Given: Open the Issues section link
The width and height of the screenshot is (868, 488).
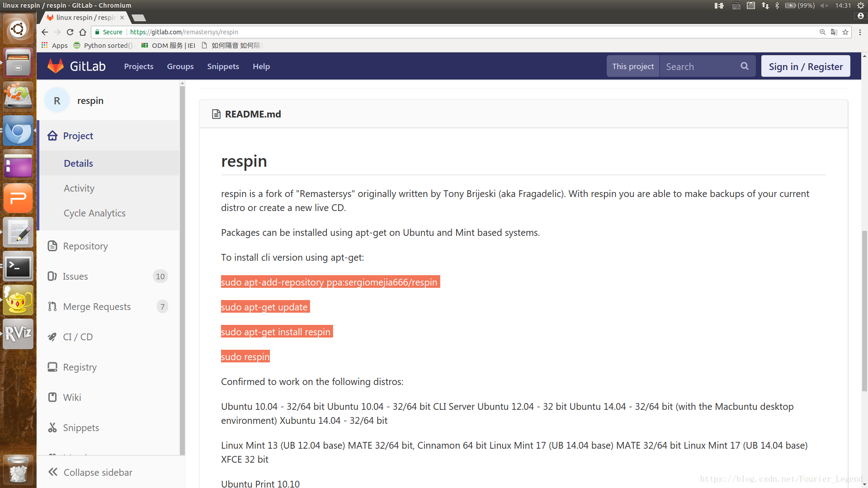Looking at the screenshot, I should click(75, 276).
